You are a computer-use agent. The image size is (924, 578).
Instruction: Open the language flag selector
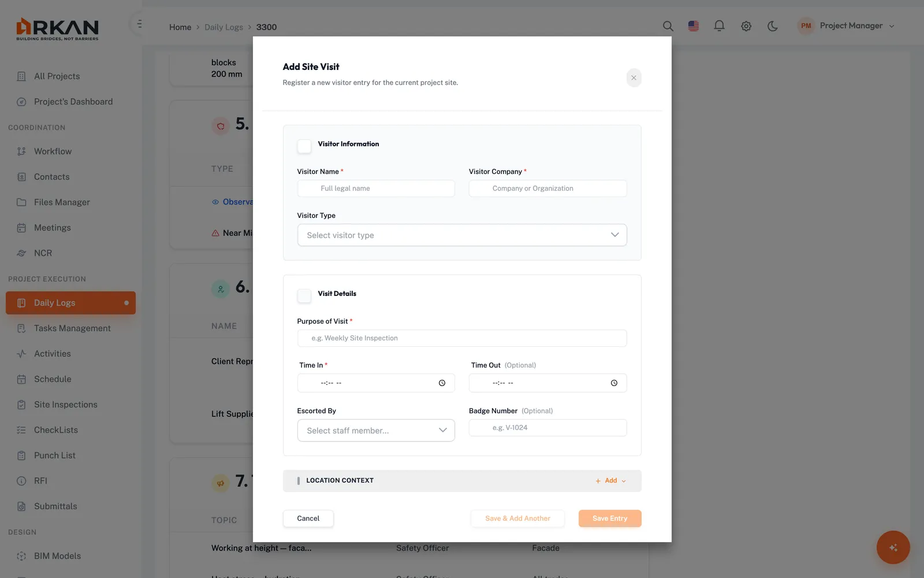(694, 26)
